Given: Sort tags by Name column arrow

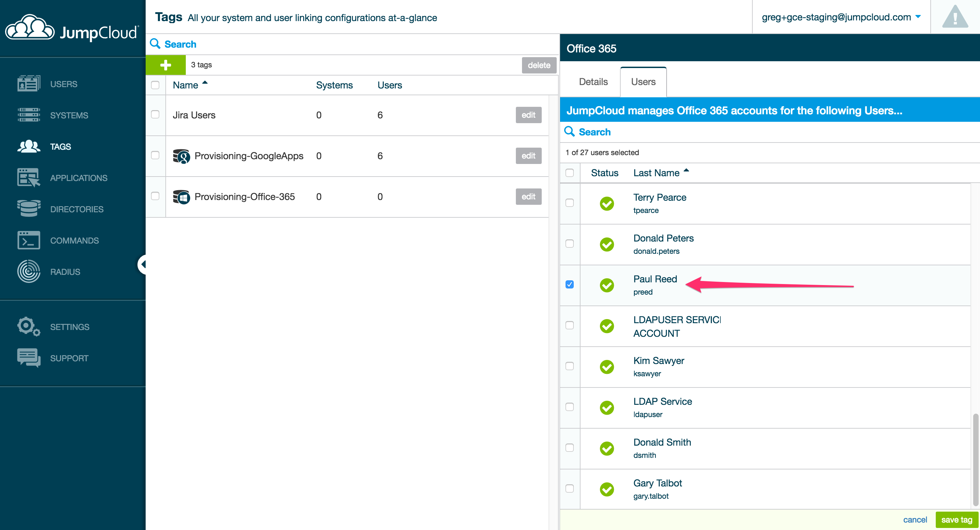Looking at the screenshot, I should click(x=205, y=83).
